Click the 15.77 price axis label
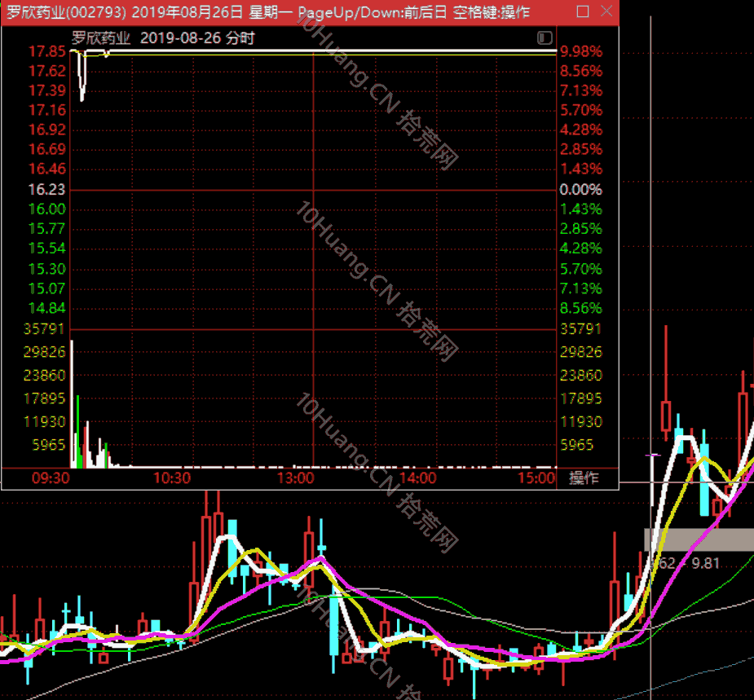The height and width of the screenshot is (700, 754). pyautogui.click(x=47, y=228)
